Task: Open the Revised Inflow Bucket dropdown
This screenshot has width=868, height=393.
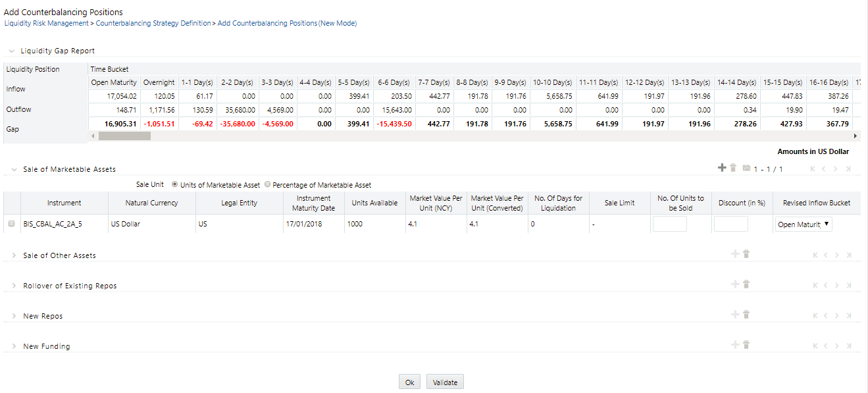Action: pos(804,224)
